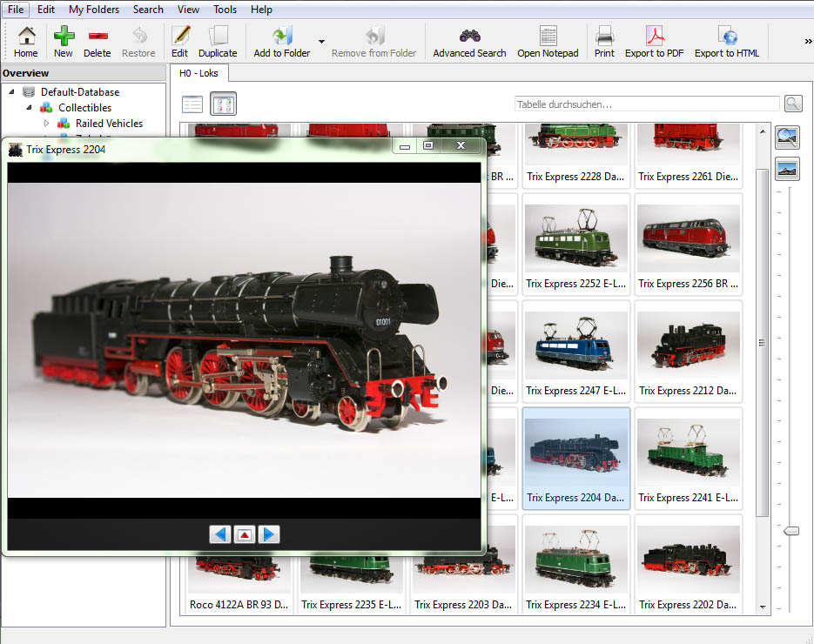The width and height of the screenshot is (814, 644).
Task: Select the Trix Express 2204 thumbnail
Action: click(x=575, y=459)
